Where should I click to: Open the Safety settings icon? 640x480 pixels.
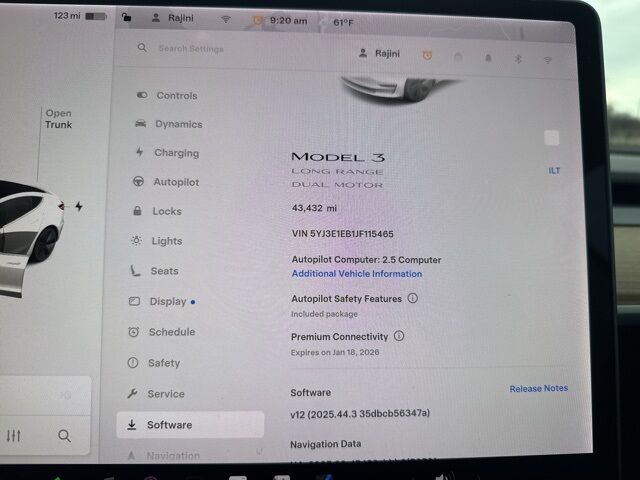133,363
